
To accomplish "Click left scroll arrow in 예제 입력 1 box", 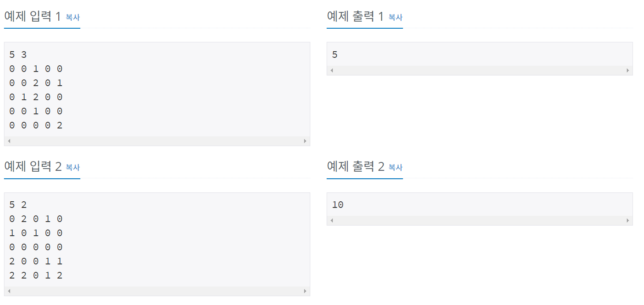I will (9, 141).
